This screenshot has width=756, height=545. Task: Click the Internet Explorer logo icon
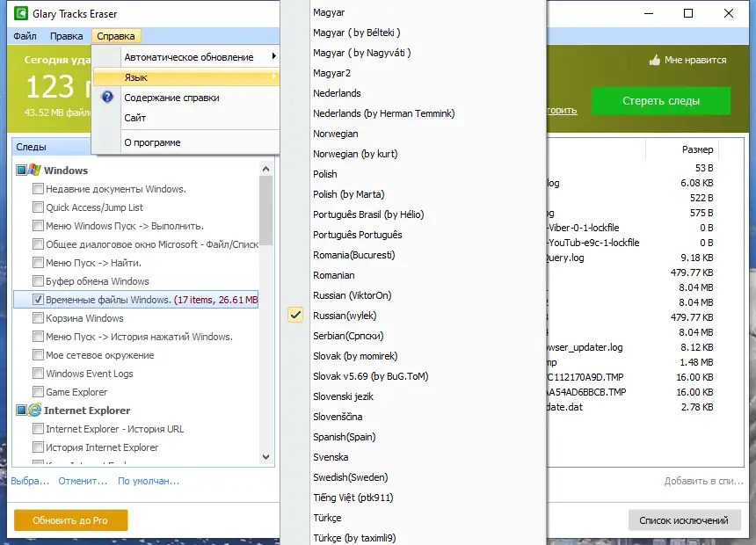click(34, 410)
